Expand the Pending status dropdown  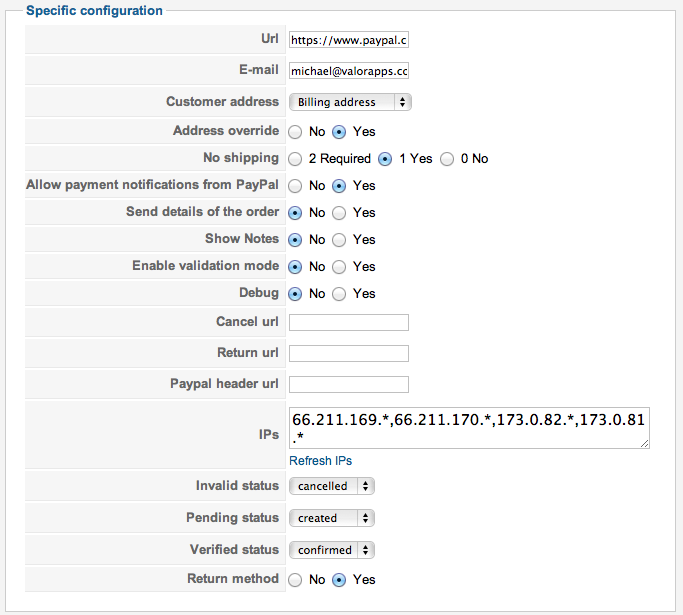click(331, 518)
